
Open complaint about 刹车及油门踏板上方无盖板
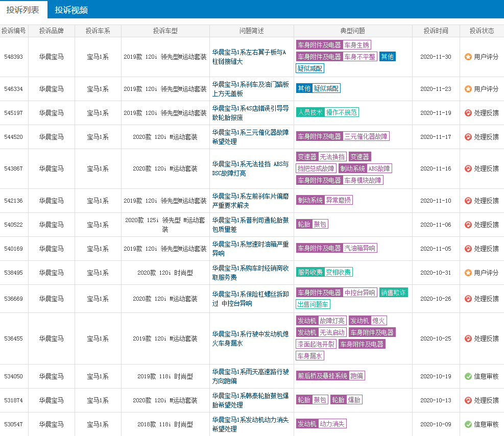click(x=251, y=89)
